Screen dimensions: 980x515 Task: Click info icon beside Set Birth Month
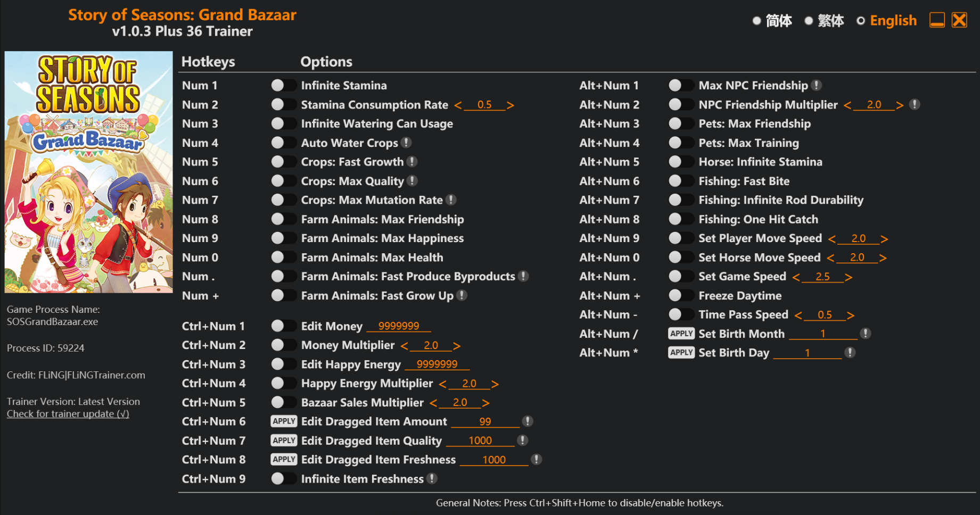[x=866, y=334]
